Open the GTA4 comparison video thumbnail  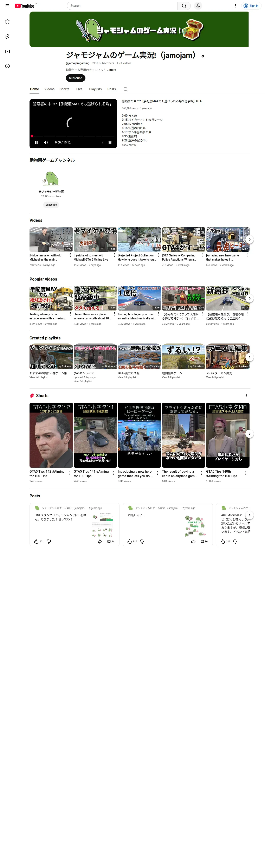click(183, 240)
